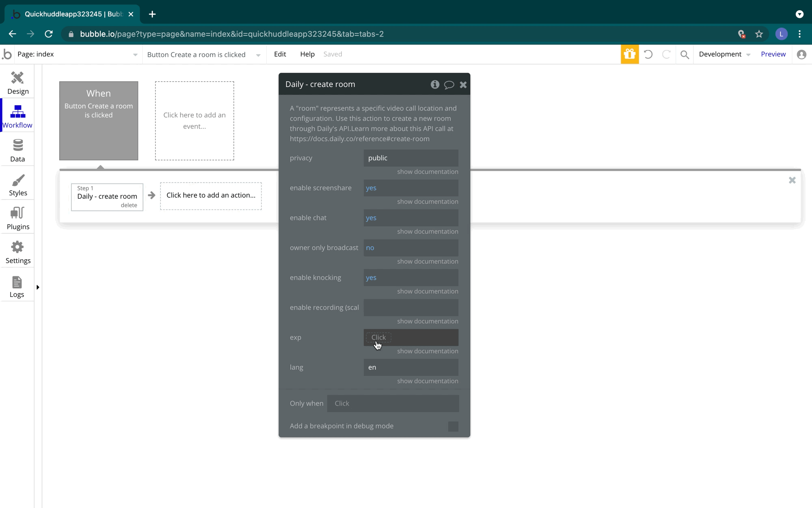The image size is (812, 508).
Task: Click the extension icon in address bar
Action: (741, 34)
